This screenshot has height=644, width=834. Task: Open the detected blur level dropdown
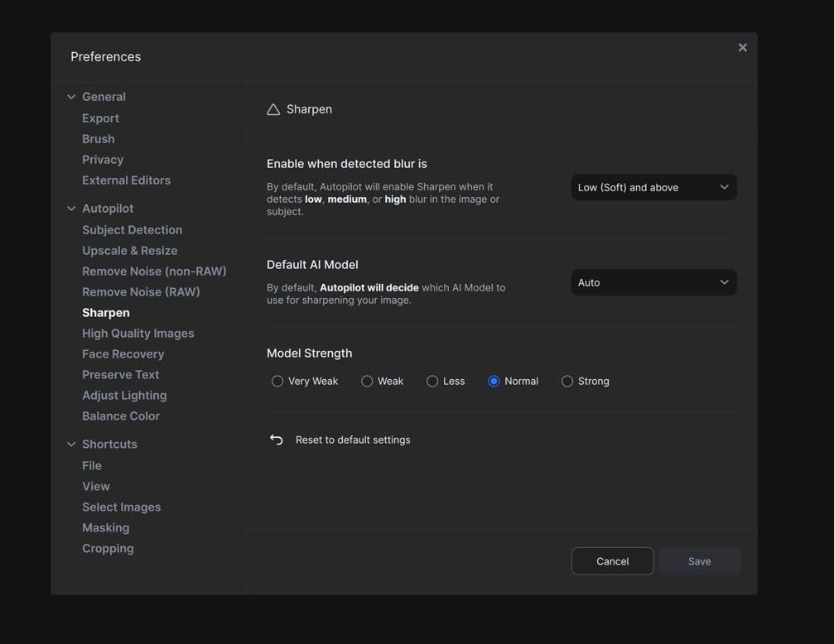point(653,187)
